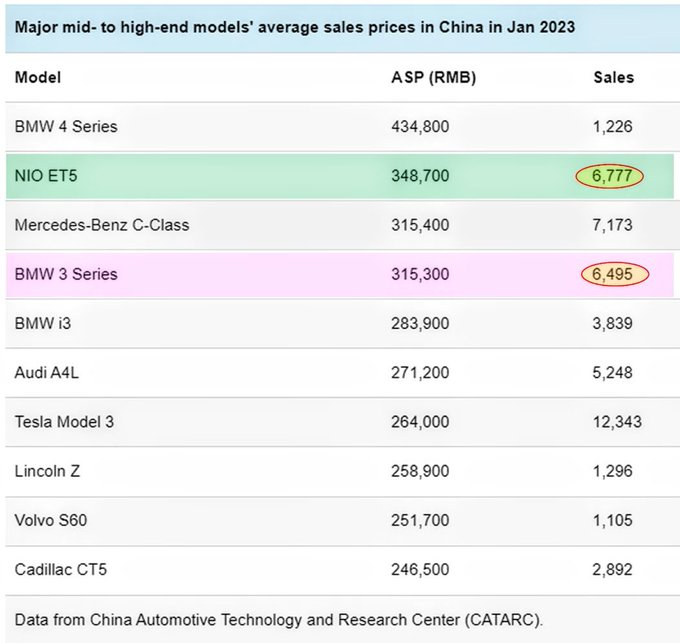Click the sales value 1,105

[612, 520]
